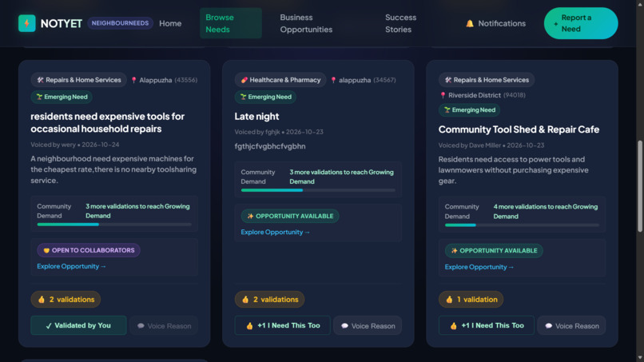Follow Explore Opportunity link on Late night card
Viewport: 644px width, 362px height.
275,233
